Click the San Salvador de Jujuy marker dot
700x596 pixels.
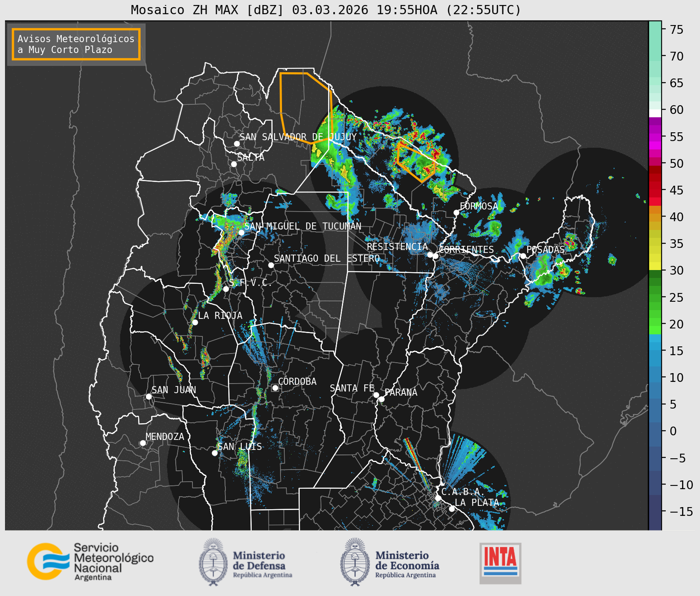coord(237,144)
